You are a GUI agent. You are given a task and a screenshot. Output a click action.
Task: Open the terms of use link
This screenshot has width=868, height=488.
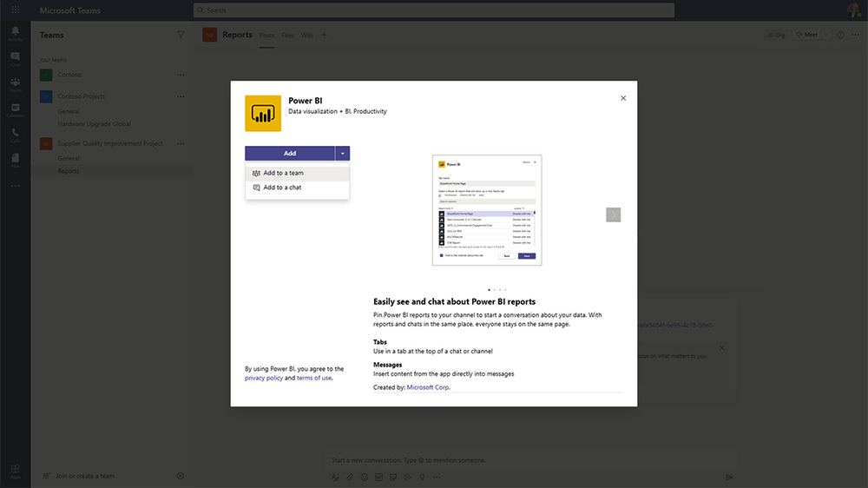(x=313, y=378)
